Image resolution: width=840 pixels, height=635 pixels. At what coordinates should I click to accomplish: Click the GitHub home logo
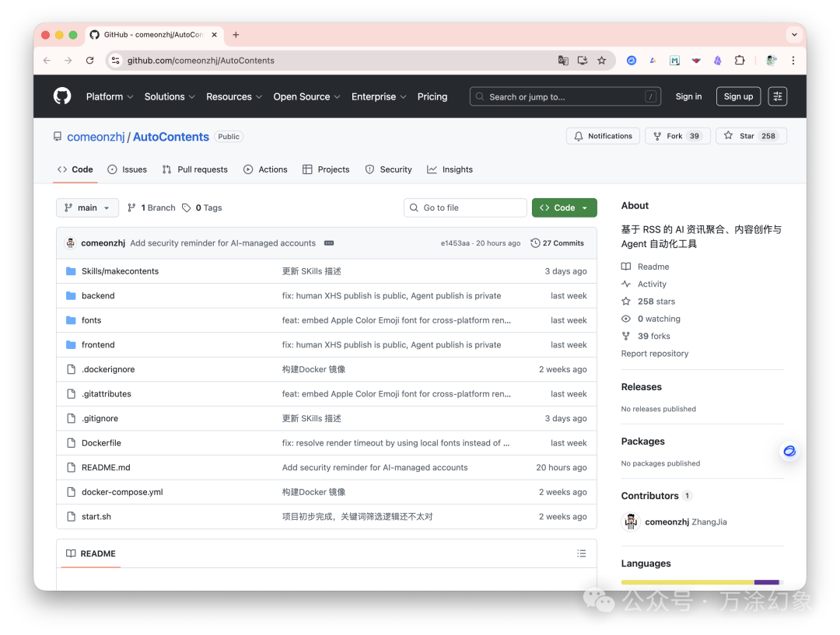pyautogui.click(x=61, y=96)
